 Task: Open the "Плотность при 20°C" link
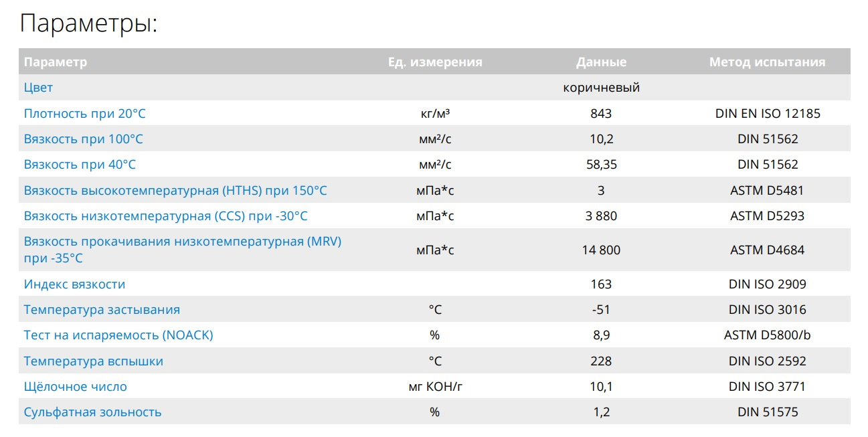click(84, 114)
